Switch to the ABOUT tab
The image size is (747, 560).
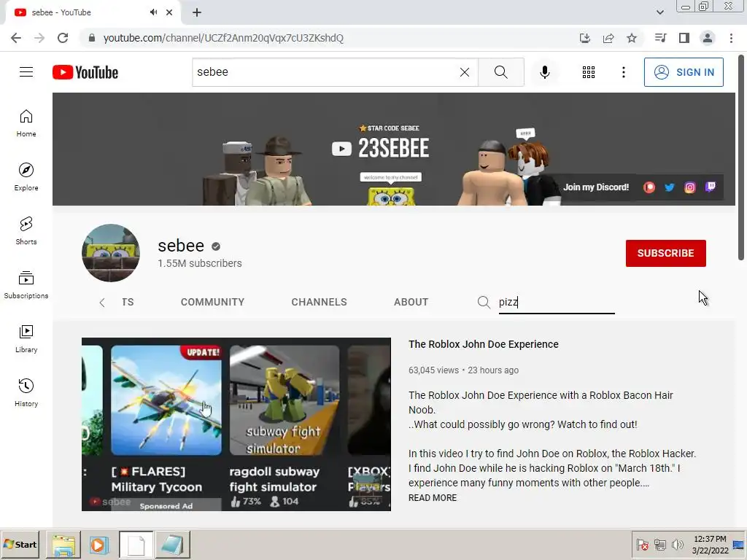coord(411,302)
